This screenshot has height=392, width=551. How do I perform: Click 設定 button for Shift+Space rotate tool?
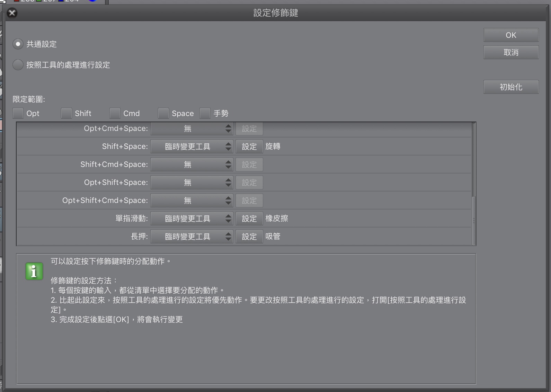point(249,146)
